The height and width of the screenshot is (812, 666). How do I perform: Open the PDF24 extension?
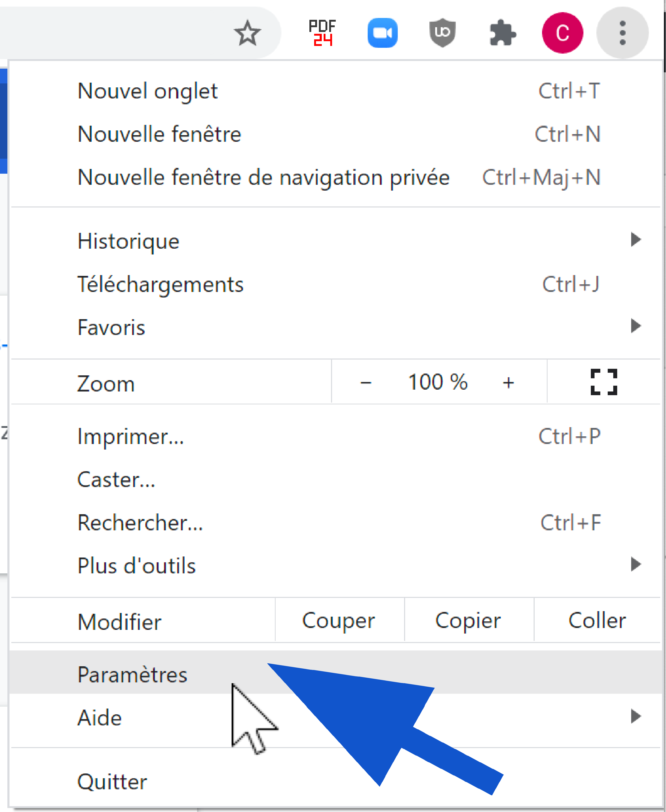coord(322,33)
